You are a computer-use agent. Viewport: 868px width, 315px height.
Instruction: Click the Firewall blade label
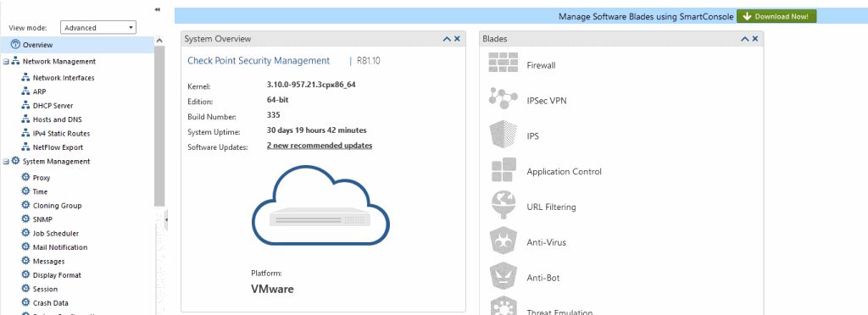(541, 65)
